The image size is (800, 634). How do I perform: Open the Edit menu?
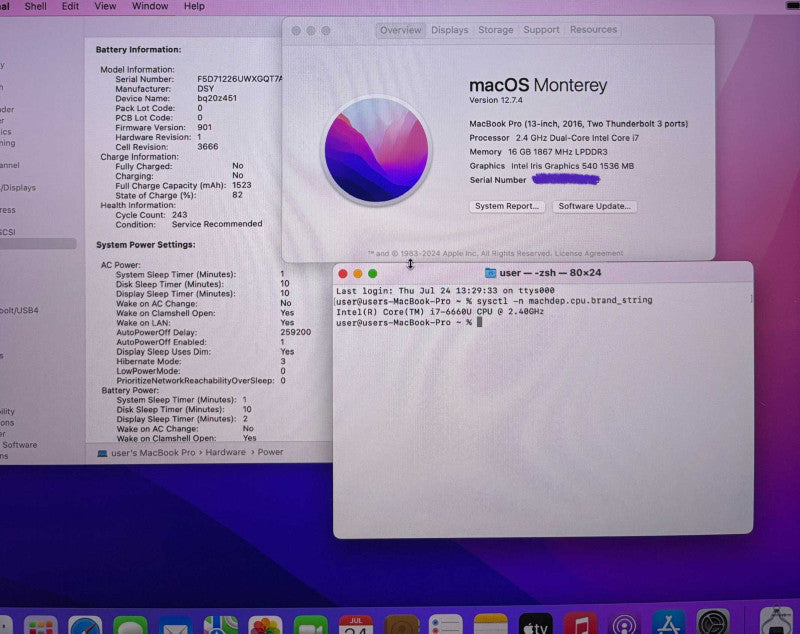70,6
